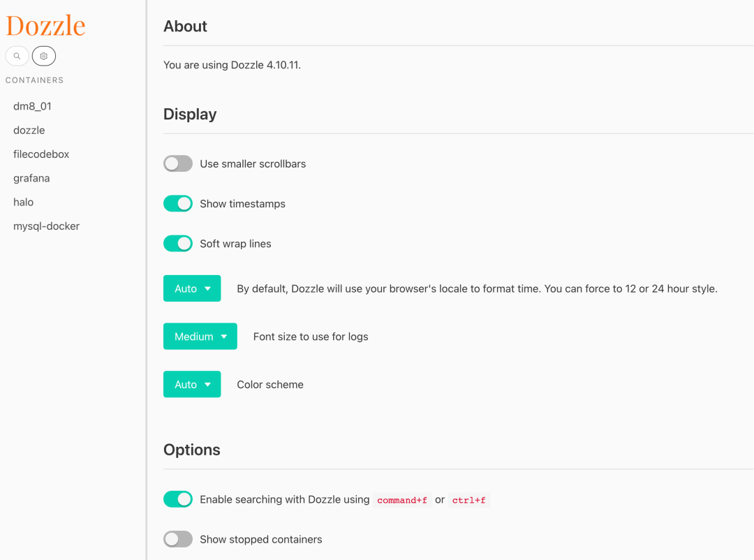This screenshot has width=754, height=560.
Task: Click the sidebar resize divider
Action: point(147,279)
